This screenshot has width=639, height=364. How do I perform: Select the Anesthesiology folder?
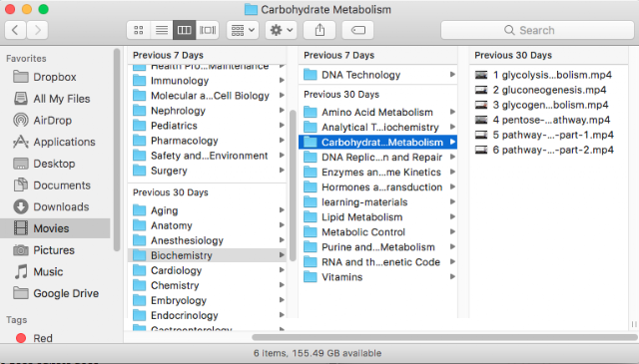[x=207, y=240]
